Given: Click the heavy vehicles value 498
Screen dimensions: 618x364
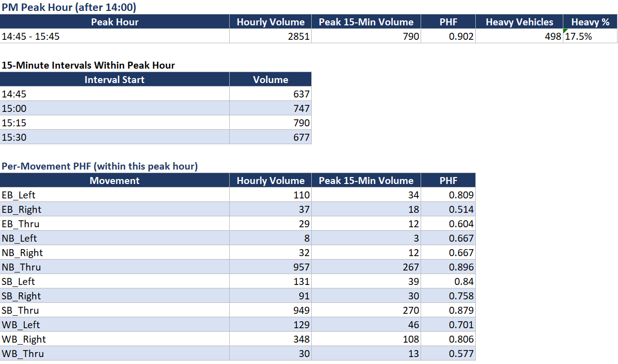Looking at the screenshot, I should 519,36.
